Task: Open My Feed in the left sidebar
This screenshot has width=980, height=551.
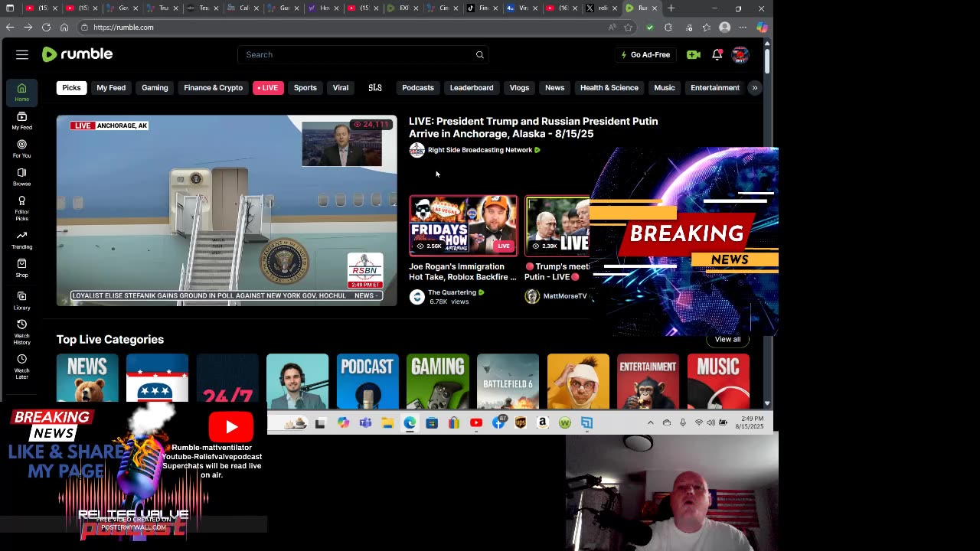Action: coord(21,120)
